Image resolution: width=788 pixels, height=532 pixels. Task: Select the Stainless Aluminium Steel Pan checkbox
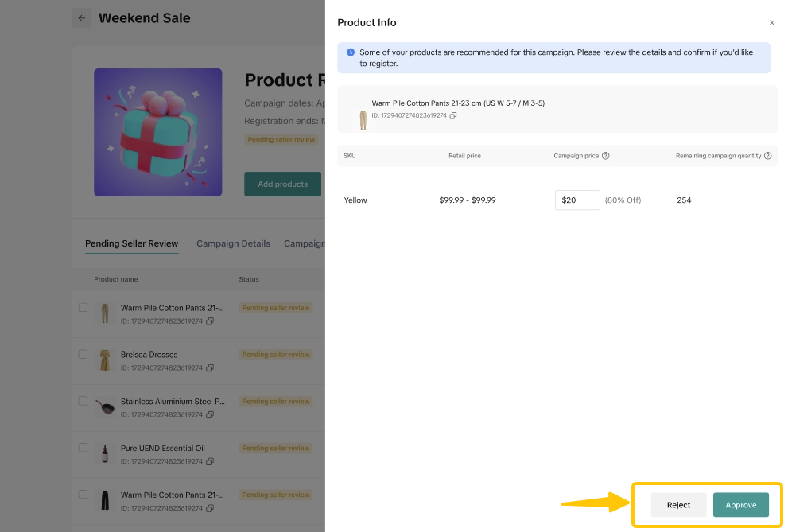point(83,401)
